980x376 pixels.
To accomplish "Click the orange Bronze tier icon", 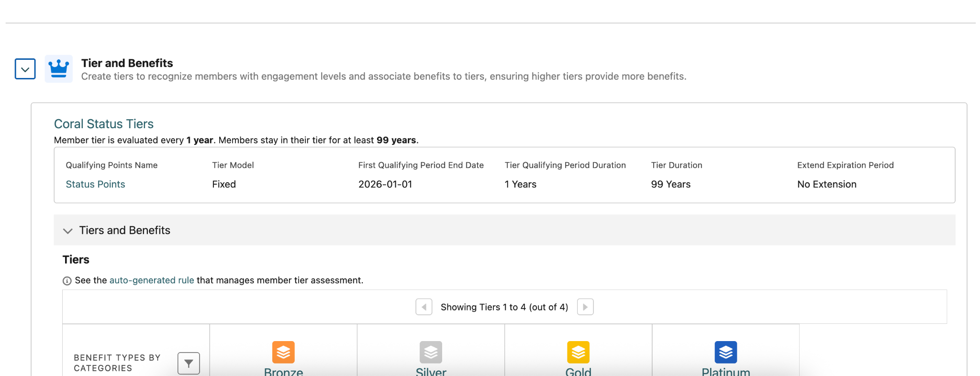I will click(x=283, y=352).
